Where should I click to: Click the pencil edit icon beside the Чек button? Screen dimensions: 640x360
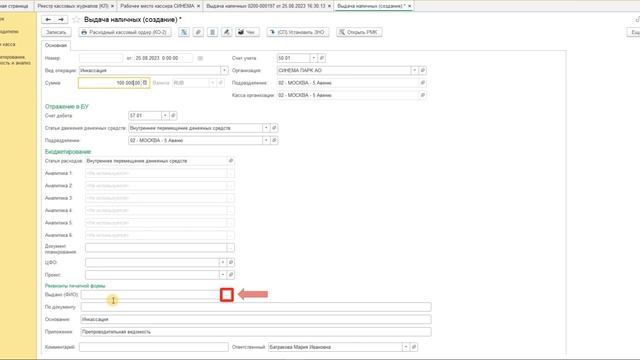click(x=227, y=32)
